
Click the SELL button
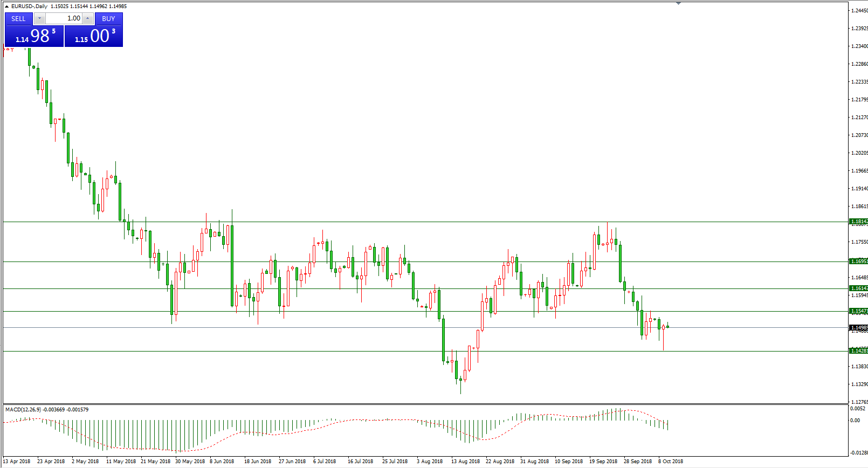18,18
